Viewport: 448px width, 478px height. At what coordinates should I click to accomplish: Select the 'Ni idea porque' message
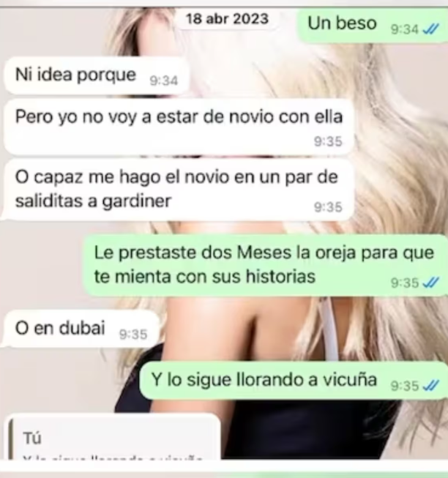tap(97, 75)
